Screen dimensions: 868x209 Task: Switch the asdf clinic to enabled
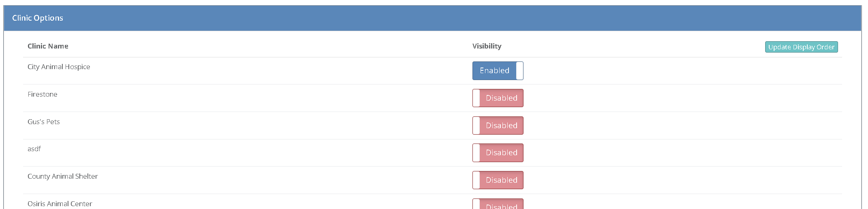pos(498,153)
